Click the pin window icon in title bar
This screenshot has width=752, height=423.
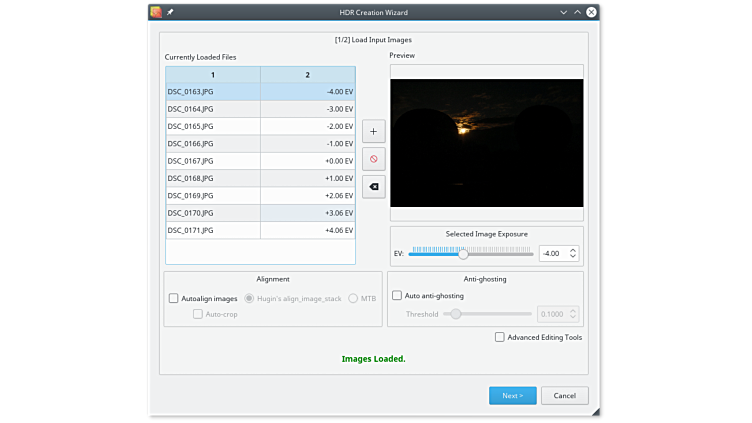tap(170, 12)
